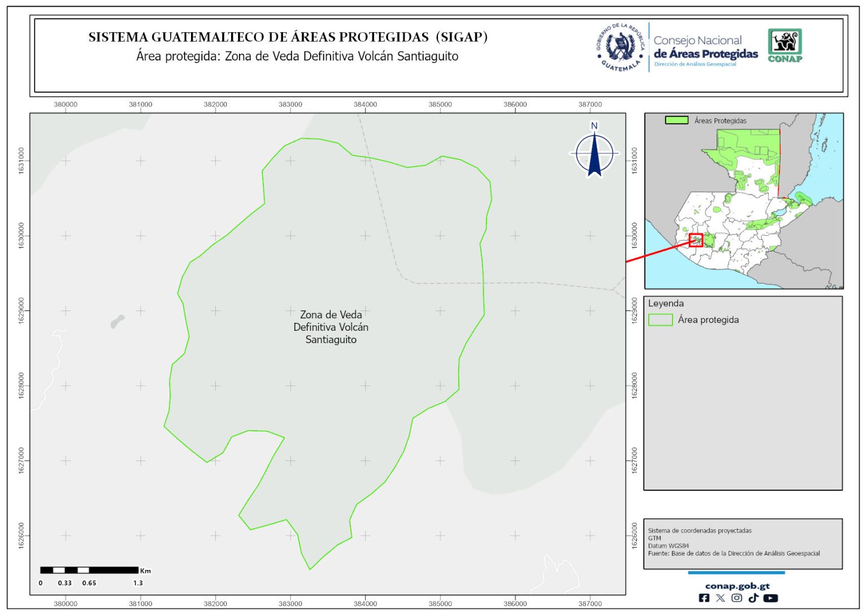The image size is (868, 614).
Task: Click the north arrow compass symbol
Action: 594,153
